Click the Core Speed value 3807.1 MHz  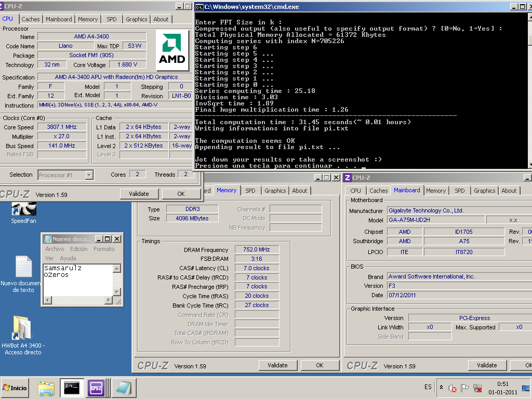pos(62,127)
